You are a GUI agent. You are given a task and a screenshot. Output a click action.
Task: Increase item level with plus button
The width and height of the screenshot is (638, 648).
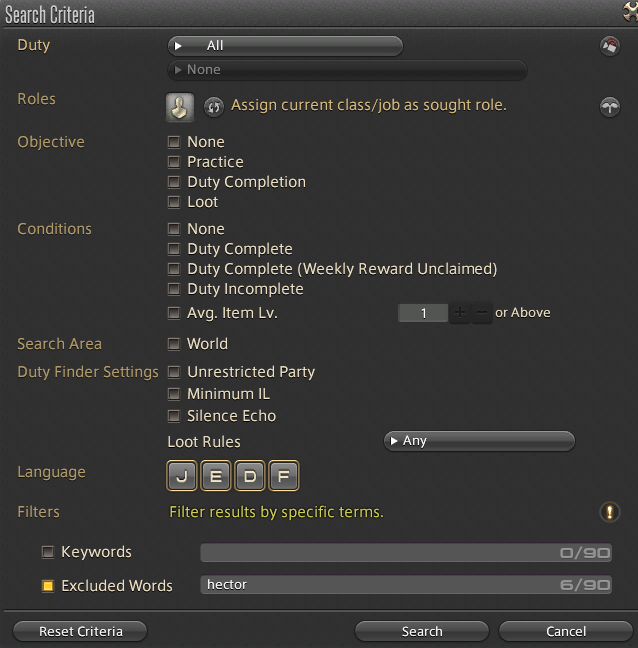click(x=459, y=313)
